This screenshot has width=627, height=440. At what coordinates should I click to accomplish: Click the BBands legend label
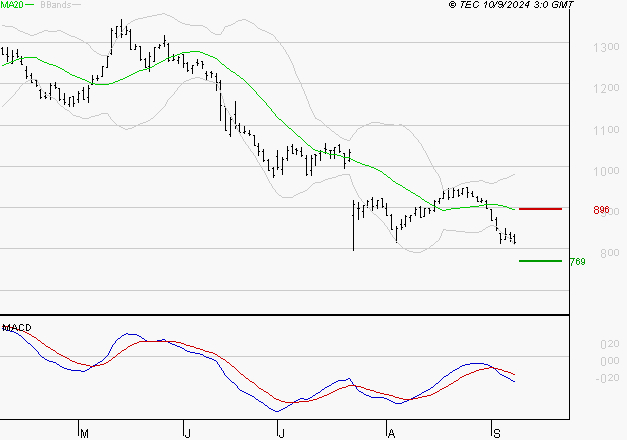point(55,5)
